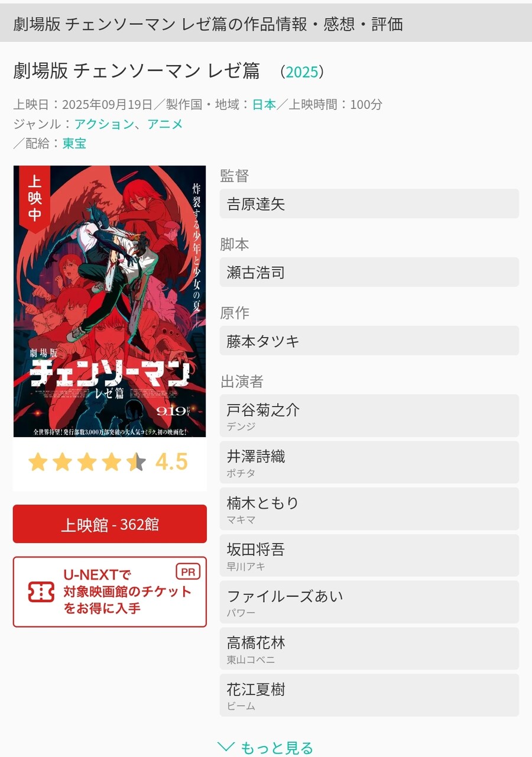Open the 東宝 distributor link
This screenshot has width=532, height=757.
pos(74,143)
